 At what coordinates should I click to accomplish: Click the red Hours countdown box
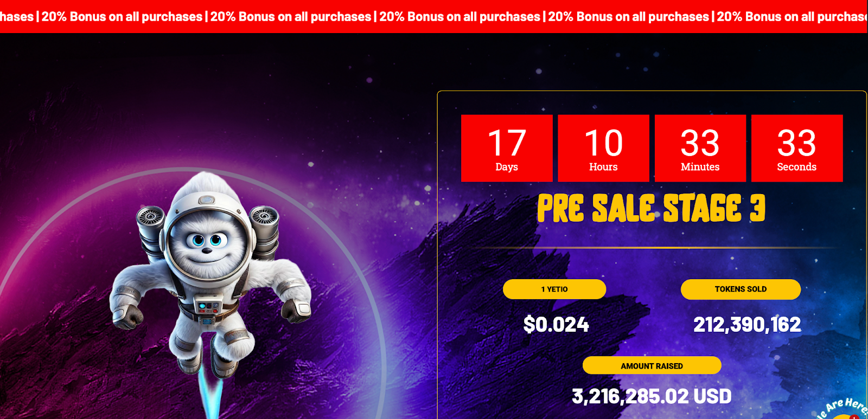pos(603,148)
